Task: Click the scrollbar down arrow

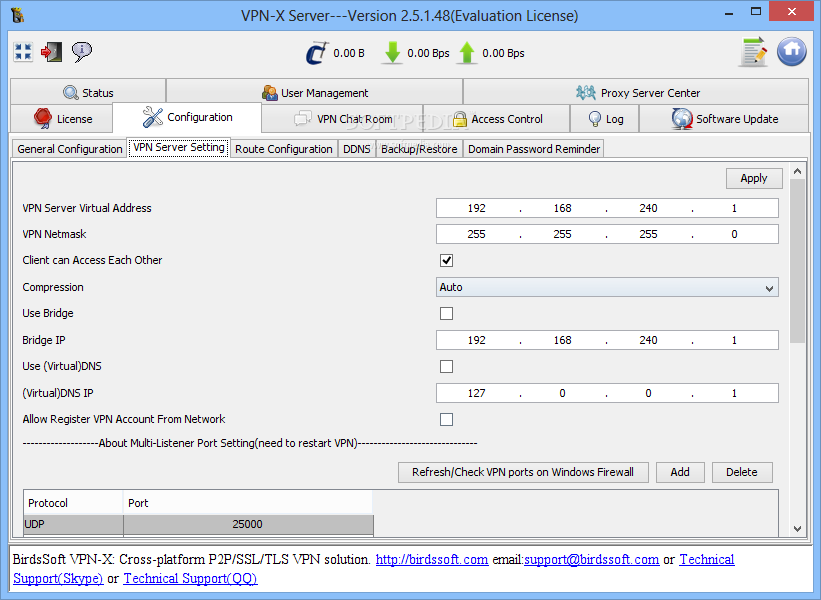Action: pyautogui.click(x=797, y=529)
